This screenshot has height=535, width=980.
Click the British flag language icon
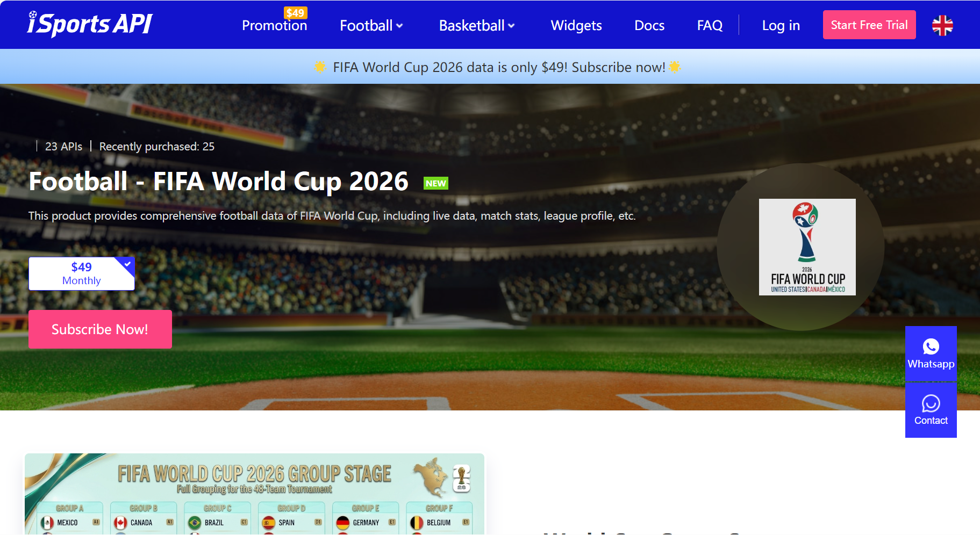click(942, 24)
